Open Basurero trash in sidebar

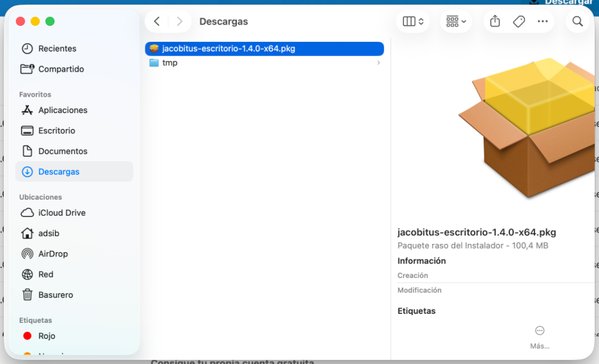click(x=74, y=295)
